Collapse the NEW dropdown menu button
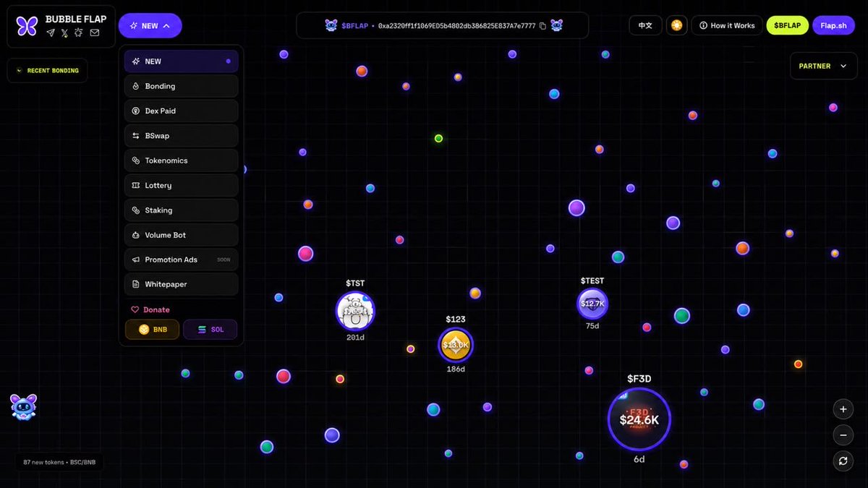The image size is (868, 488). [x=150, y=25]
